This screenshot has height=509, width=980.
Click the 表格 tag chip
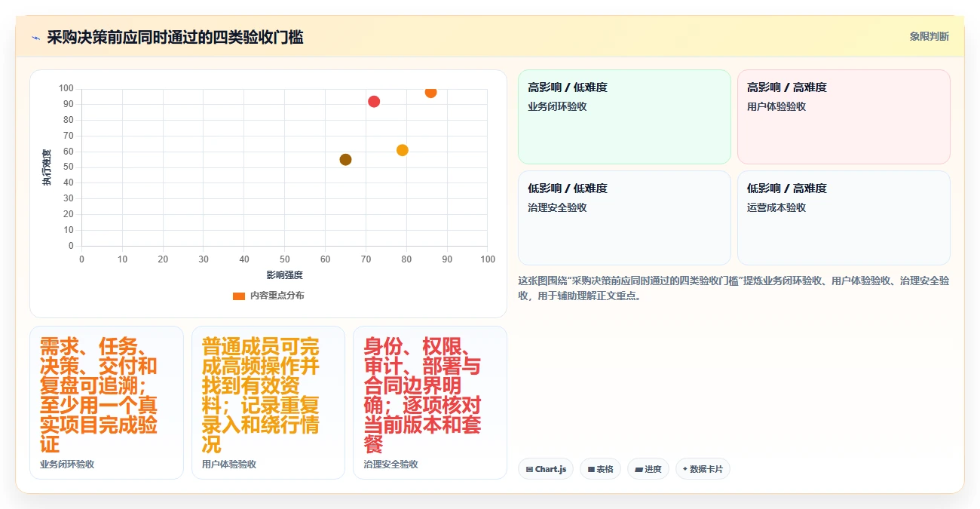(600, 469)
